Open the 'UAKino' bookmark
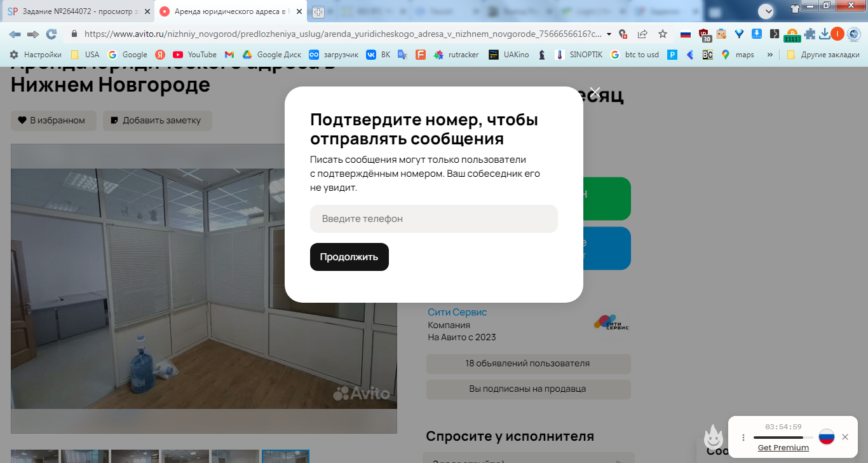This screenshot has width=868, height=463. (509, 55)
